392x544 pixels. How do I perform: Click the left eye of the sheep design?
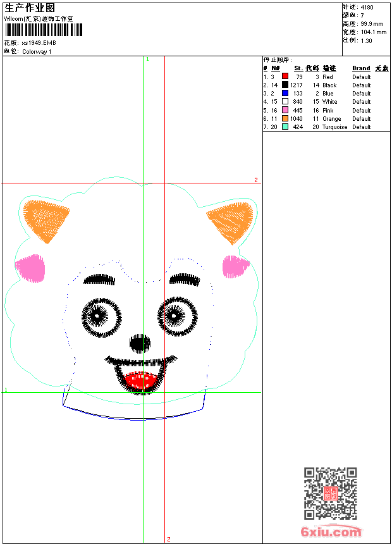point(101,317)
